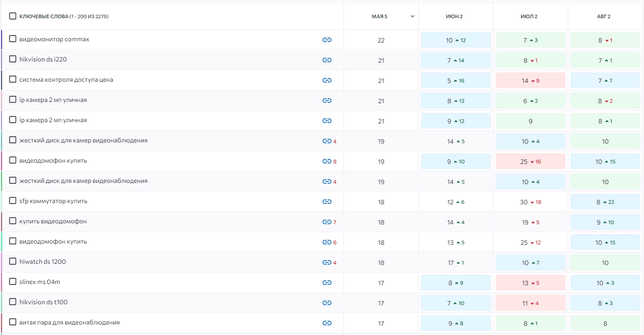Tick checkbox for hikvision ds i220
The image size is (644, 335).
tap(13, 59)
